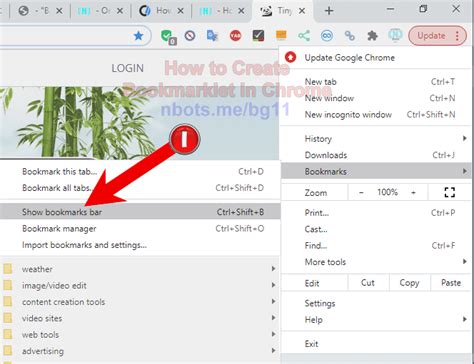
Task: Select Find... menu item
Action: [376, 246]
